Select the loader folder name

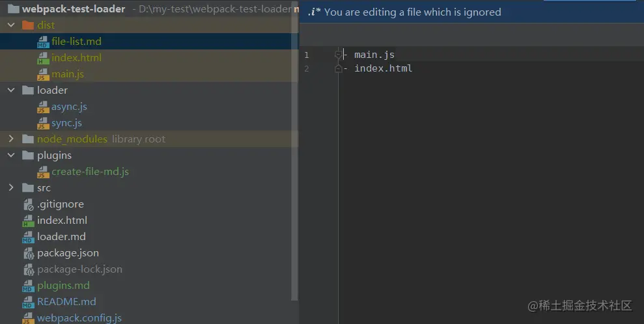tap(52, 90)
